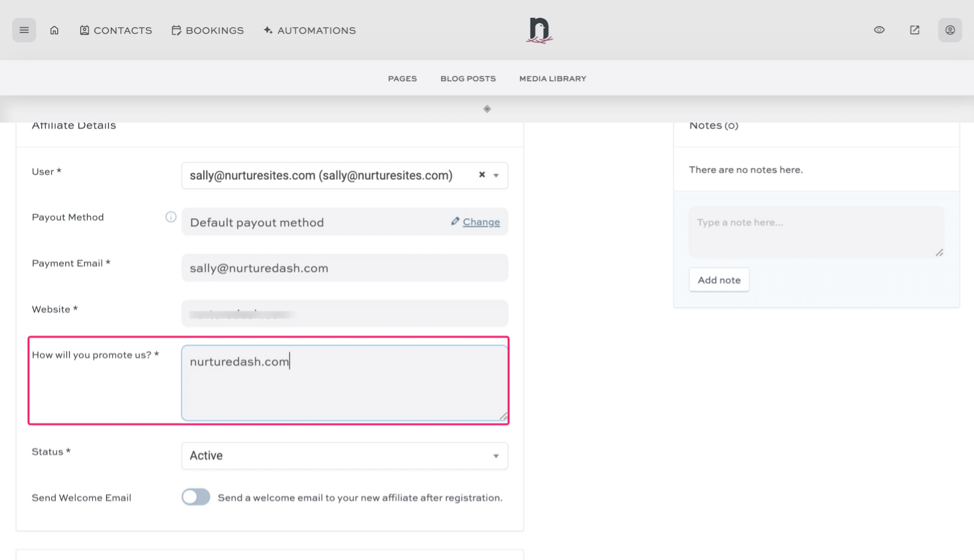The width and height of the screenshot is (974, 560).
Task: Open the Automations menu
Action: (310, 31)
